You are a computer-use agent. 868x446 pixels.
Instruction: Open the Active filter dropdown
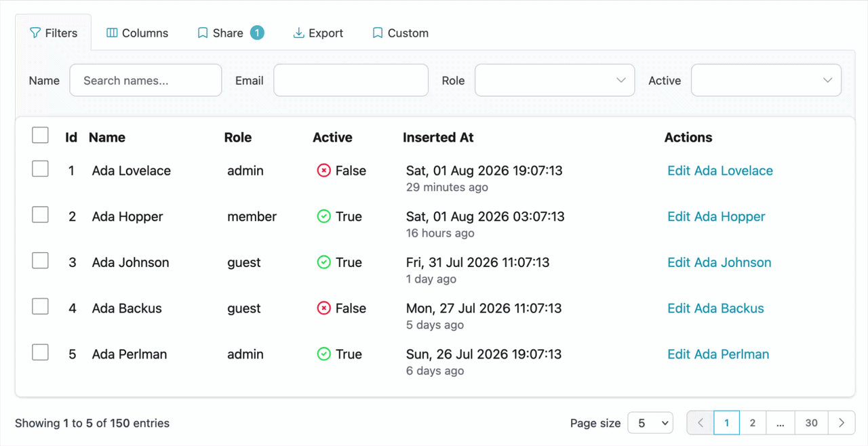[x=766, y=81]
